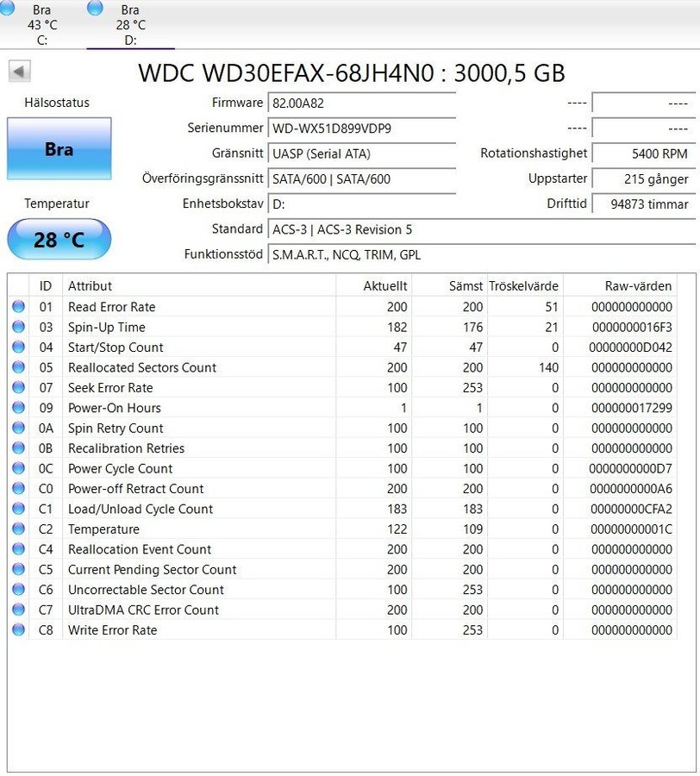
Task: Click the Firmware field 82.00A82
Action: [361, 103]
